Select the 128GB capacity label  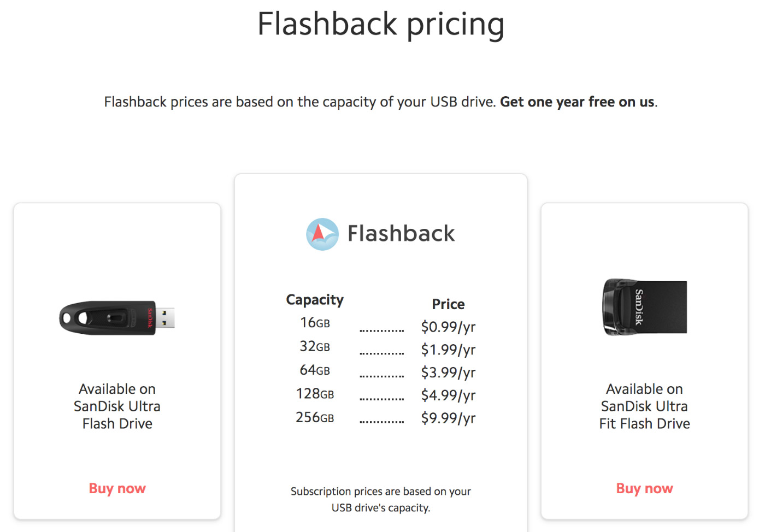pos(315,394)
